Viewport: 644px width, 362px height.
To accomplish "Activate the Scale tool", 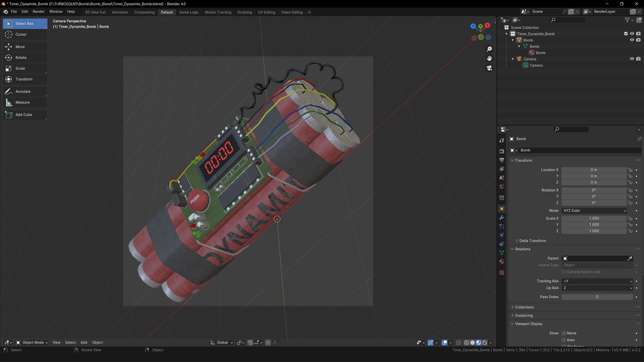I will [25, 68].
